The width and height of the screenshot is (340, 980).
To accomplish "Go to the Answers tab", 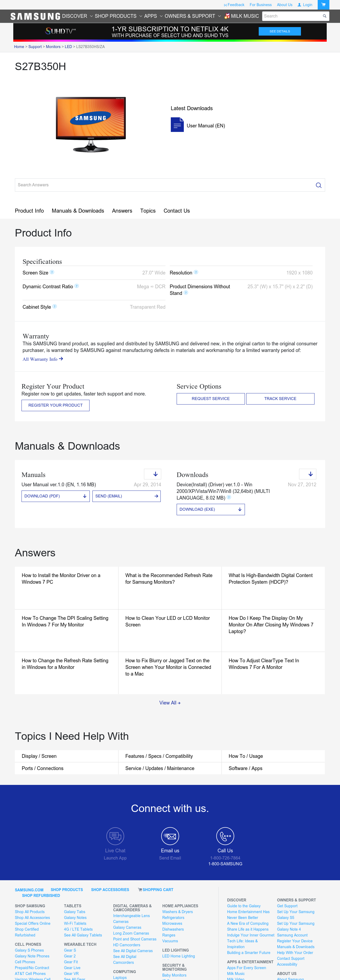I will point(122,211).
